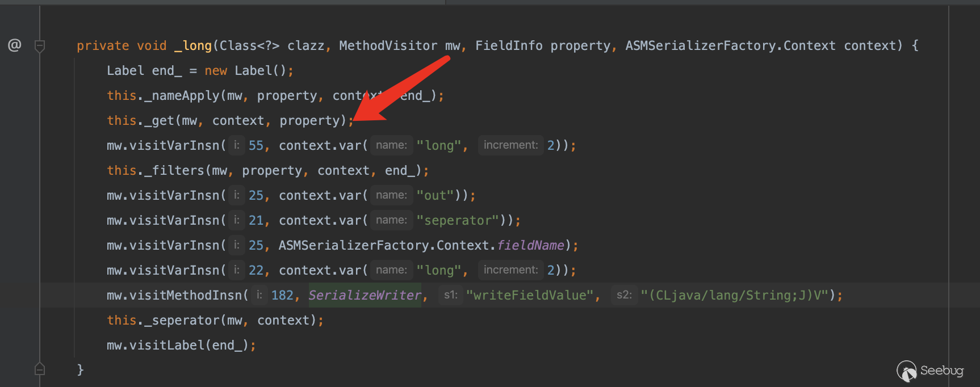Click the @ annotation gutter icon
Viewport: 980px width, 387px height.
tap(14, 45)
